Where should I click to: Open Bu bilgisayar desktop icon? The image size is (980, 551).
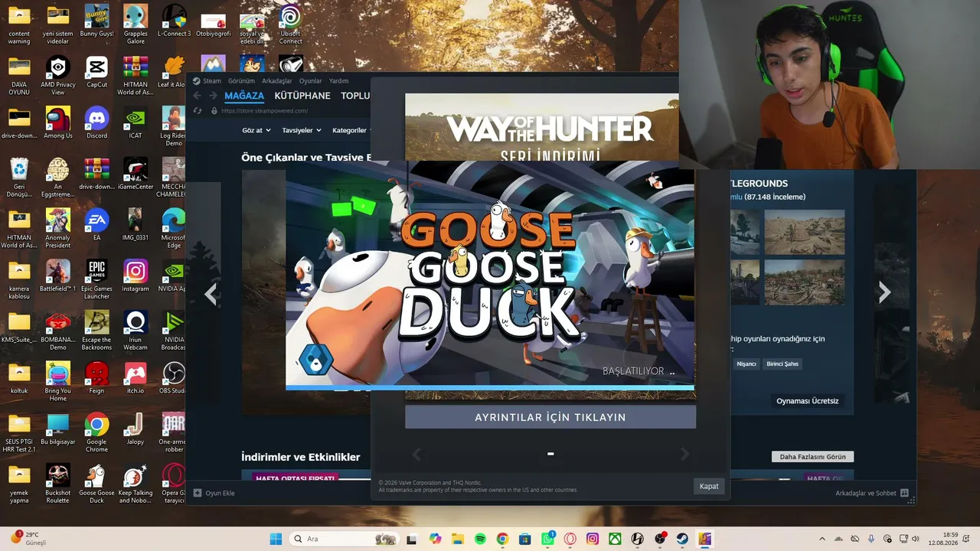coord(58,429)
